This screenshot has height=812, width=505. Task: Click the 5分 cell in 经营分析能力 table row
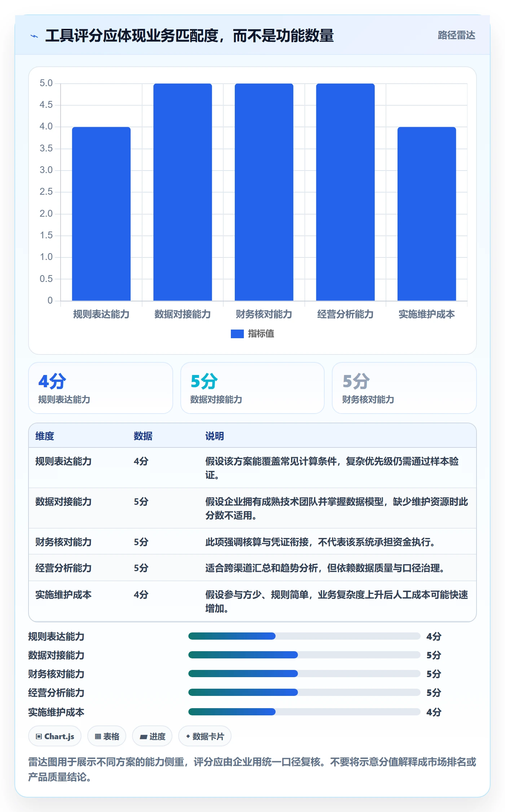click(x=141, y=568)
